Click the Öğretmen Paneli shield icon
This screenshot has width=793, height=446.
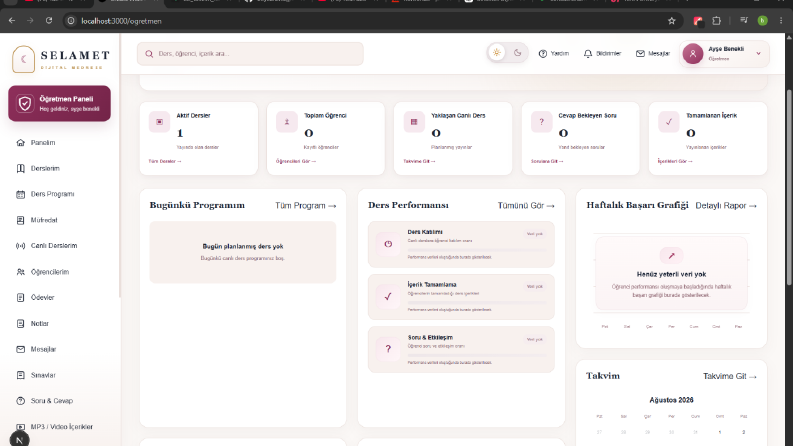(25, 103)
